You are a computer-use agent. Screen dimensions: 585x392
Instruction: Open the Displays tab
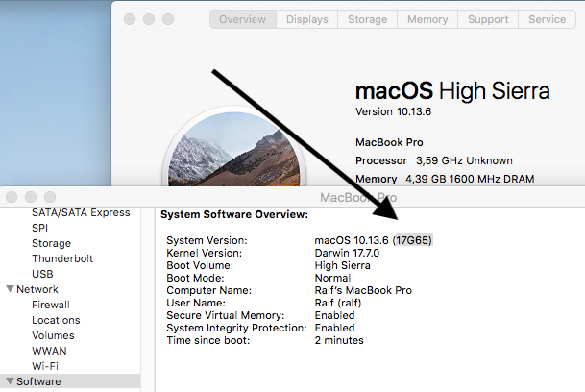pos(307,19)
